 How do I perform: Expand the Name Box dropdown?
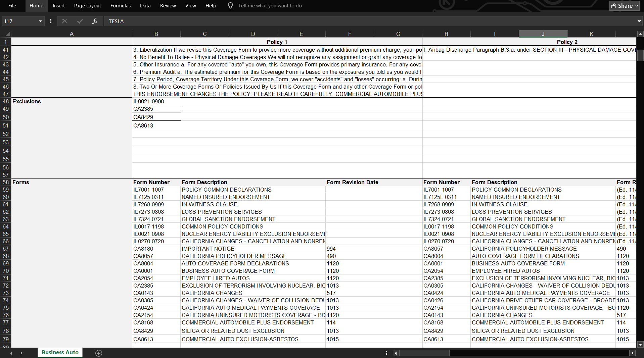pyautogui.click(x=40, y=21)
